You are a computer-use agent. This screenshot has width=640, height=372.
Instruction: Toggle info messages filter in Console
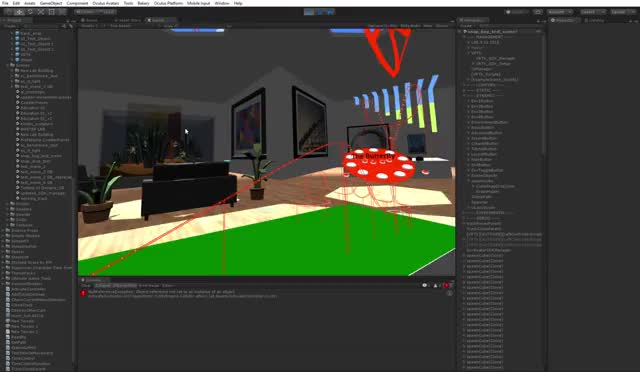coord(426,285)
